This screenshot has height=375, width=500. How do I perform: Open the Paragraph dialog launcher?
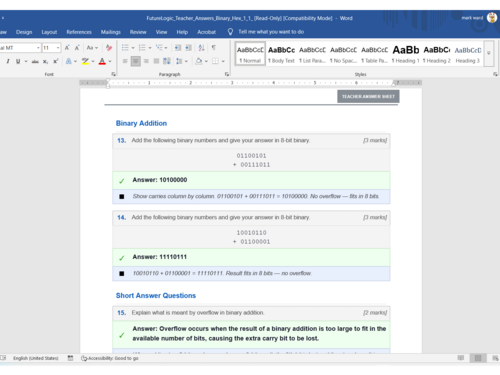[x=227, y=74]
